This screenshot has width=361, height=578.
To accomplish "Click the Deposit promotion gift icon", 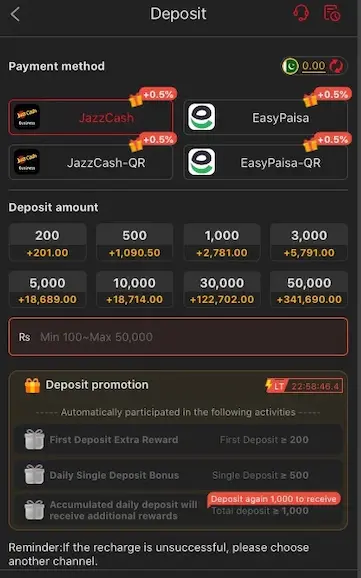I will pos(32,385).
